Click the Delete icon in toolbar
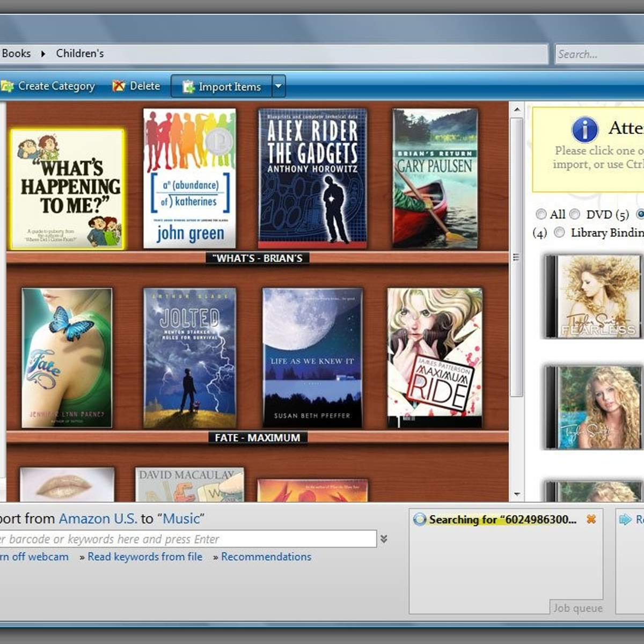The height and width of the screenshot is (644, 644). click(119, 86)
